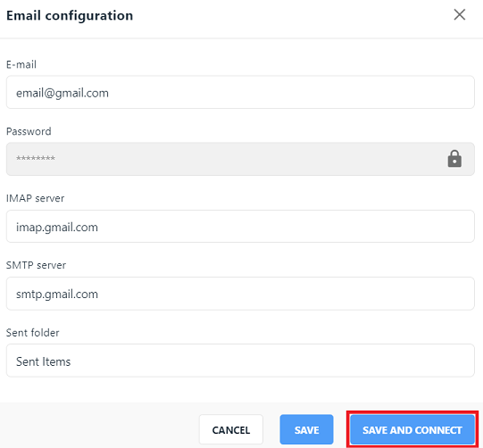Focus the E-mail address input field
483x448 pixels.
click(240, 92)
